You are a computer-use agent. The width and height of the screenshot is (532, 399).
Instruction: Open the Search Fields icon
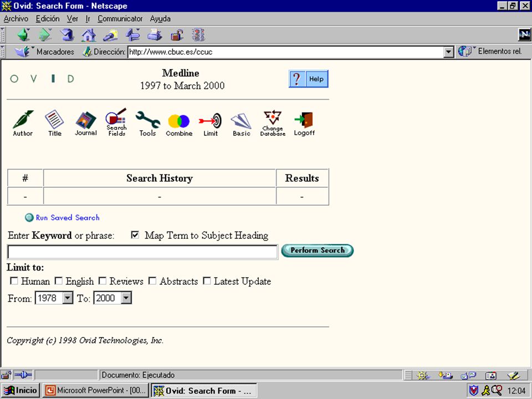(x=116, y=122)
